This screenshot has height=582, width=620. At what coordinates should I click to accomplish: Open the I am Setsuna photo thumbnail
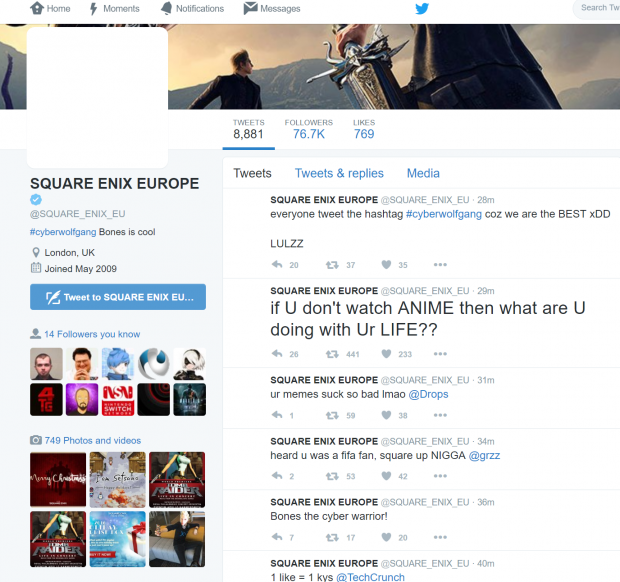[117, 479]
